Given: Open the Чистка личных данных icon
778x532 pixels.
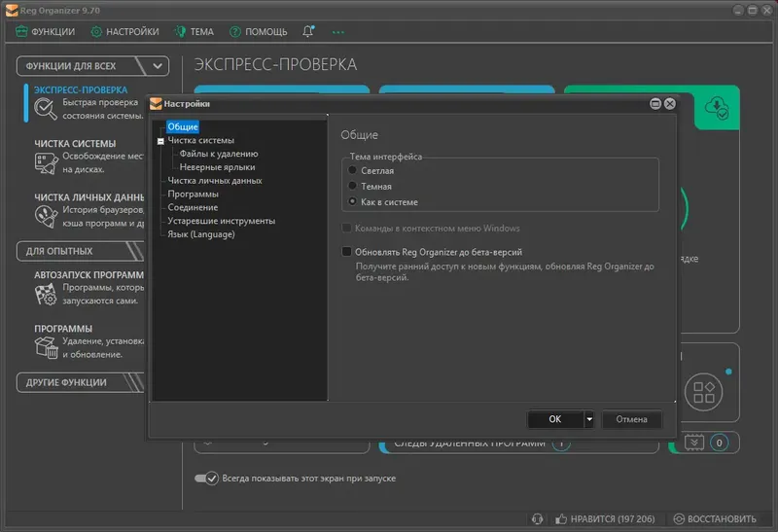Looking at the screenshot, I should point(46,217).
